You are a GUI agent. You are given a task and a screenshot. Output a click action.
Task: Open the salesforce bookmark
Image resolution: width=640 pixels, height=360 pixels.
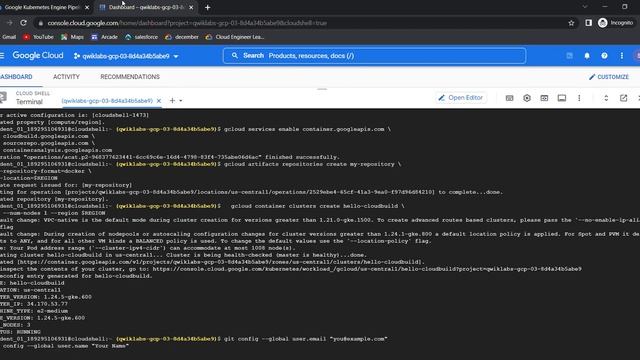142,37
